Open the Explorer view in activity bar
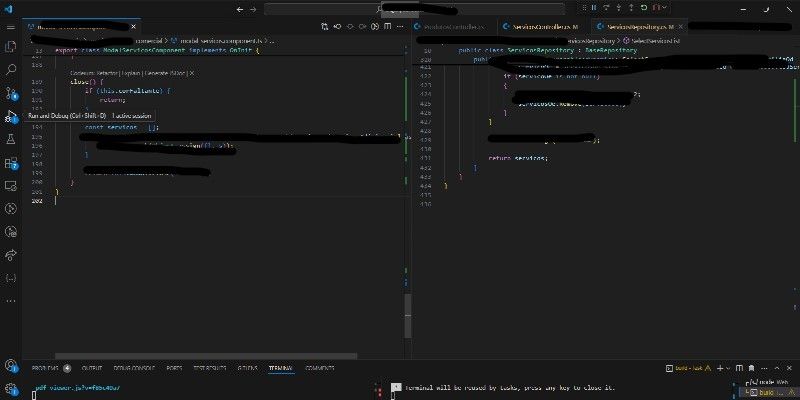Image resolution: width=800 pixels, height=400 pixels. [x=11, y=46]
